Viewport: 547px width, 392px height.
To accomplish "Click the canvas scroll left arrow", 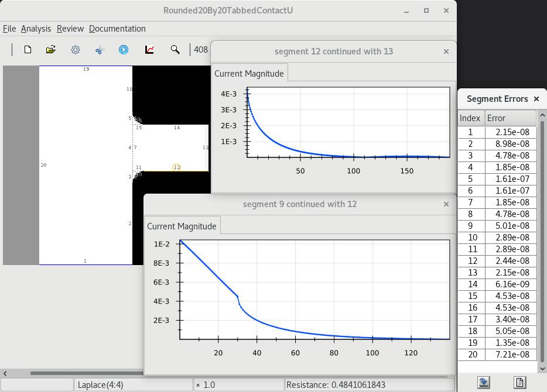I will 5,373.
